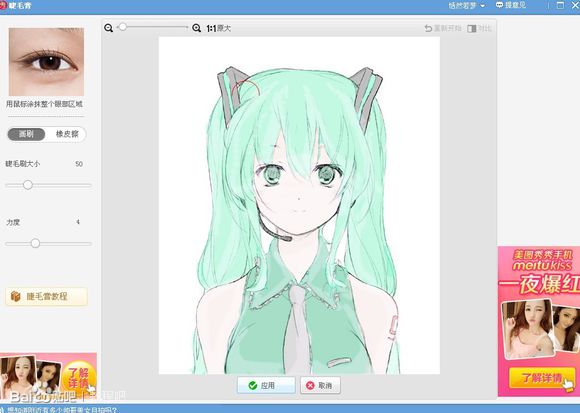Maximize the mascara editor window
Image resolution: width=580 pixels, height=413 pixels.
[560, 5]
